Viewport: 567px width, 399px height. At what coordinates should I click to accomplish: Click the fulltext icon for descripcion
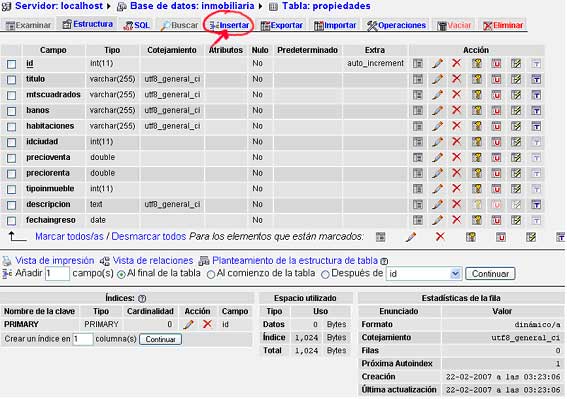536,205
